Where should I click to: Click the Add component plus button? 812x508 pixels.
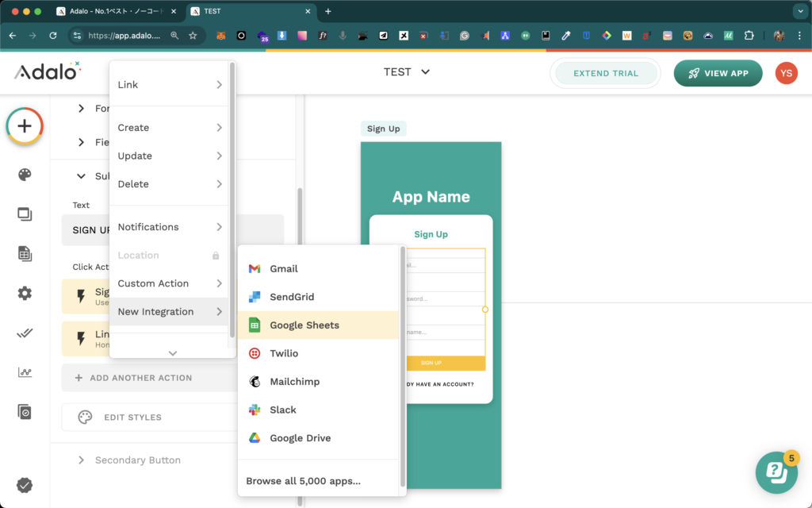25,126
